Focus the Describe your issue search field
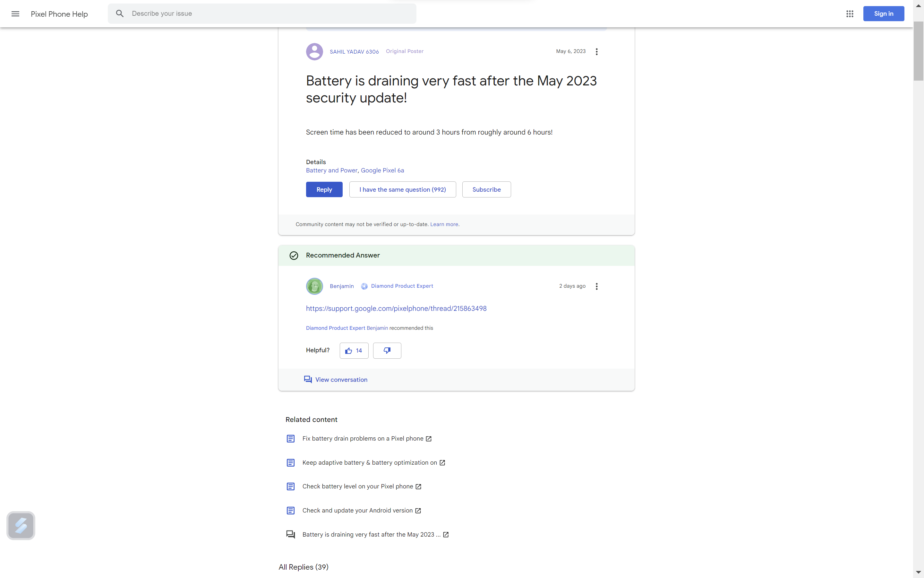The height and width of the screenshot is (578, 924). point(262,14)
